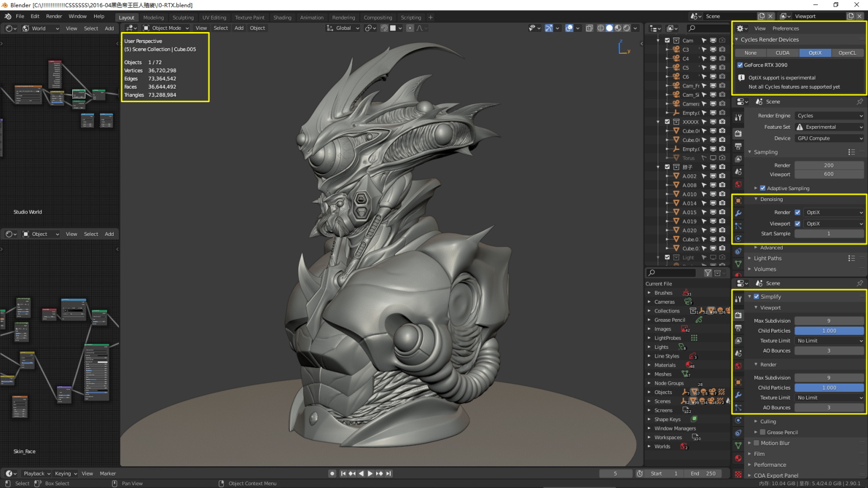Screen dimensions: 868x488
Task: Switch to the Scripting workspace tab
Action: 411,17
